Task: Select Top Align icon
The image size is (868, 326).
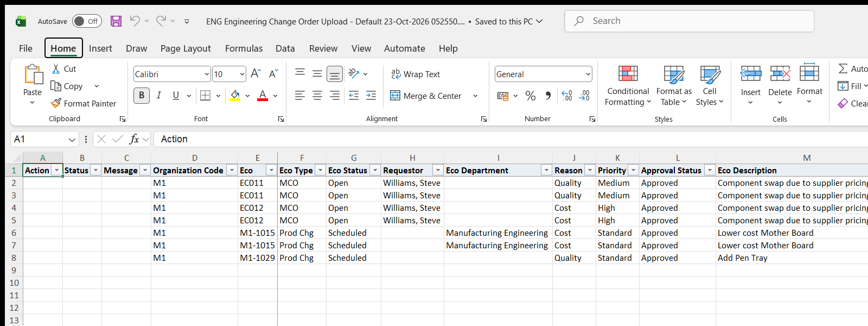Action: pyautogui.click(x=300, y=73)
